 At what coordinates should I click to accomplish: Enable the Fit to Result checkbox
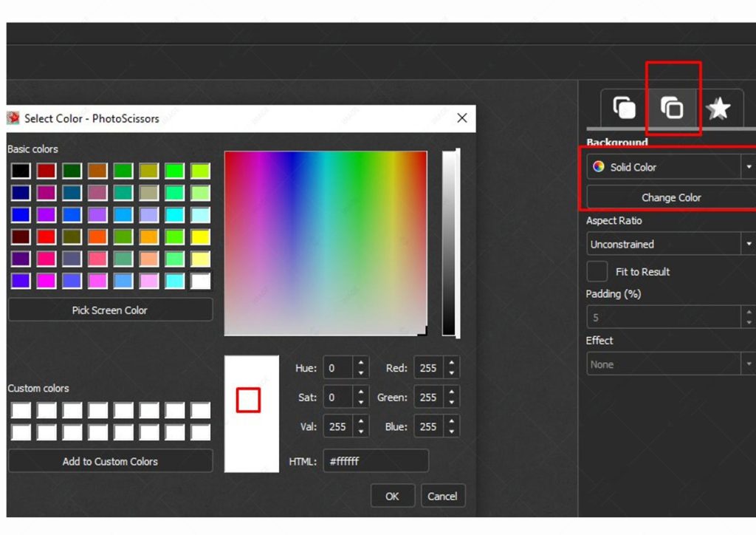click(597, 271)
